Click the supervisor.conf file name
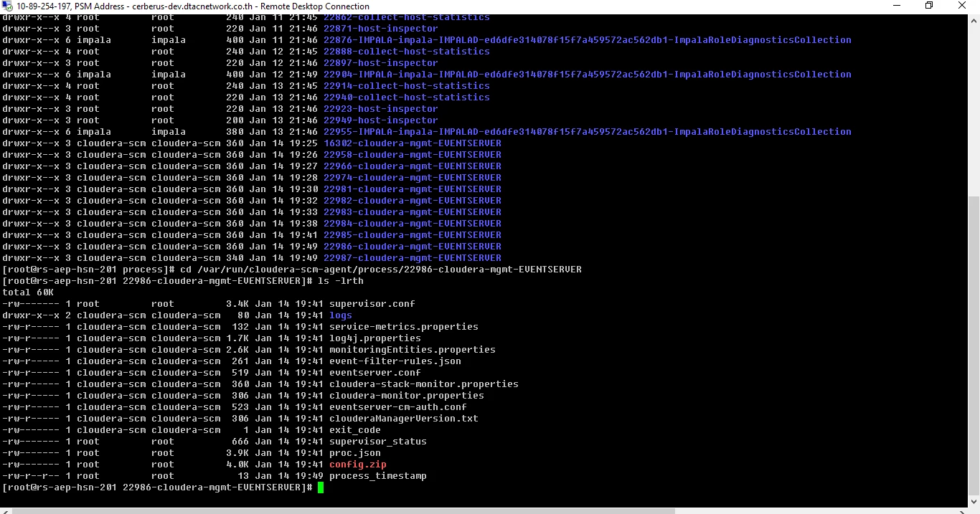This screenshot has height=514, width=980. point(372,304)
